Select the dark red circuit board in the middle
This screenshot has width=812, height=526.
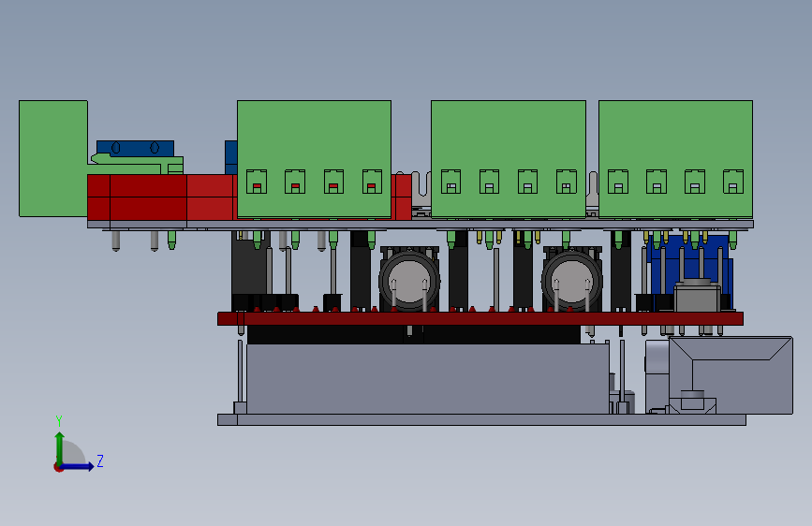point(480,318)
